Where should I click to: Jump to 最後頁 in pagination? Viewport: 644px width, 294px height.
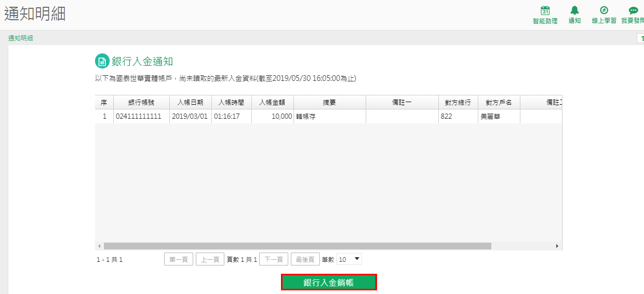[x=305, y=259]
